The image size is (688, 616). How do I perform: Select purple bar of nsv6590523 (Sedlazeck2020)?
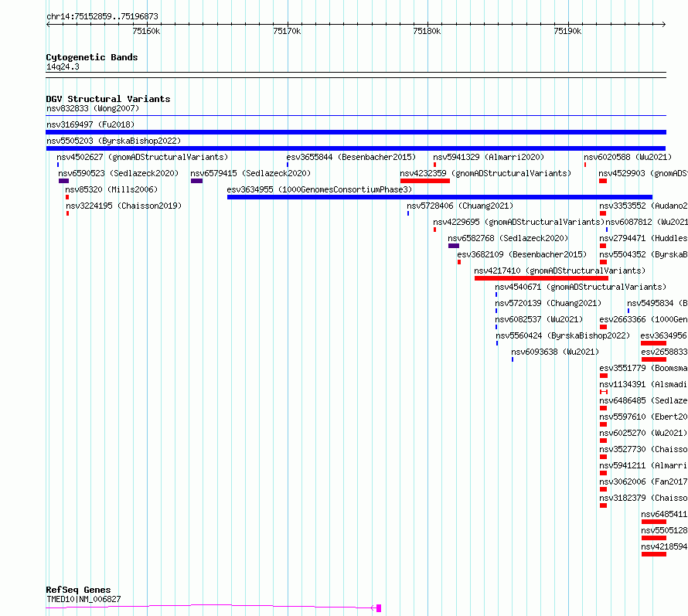pos(63,181)
